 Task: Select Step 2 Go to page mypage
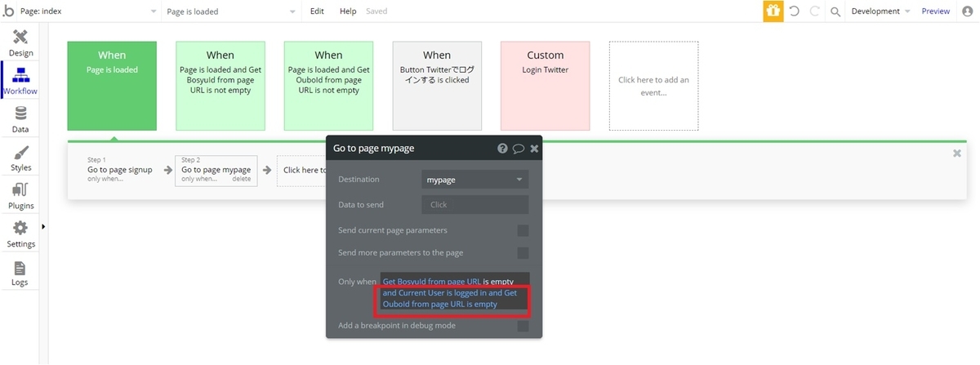point(216,171)
